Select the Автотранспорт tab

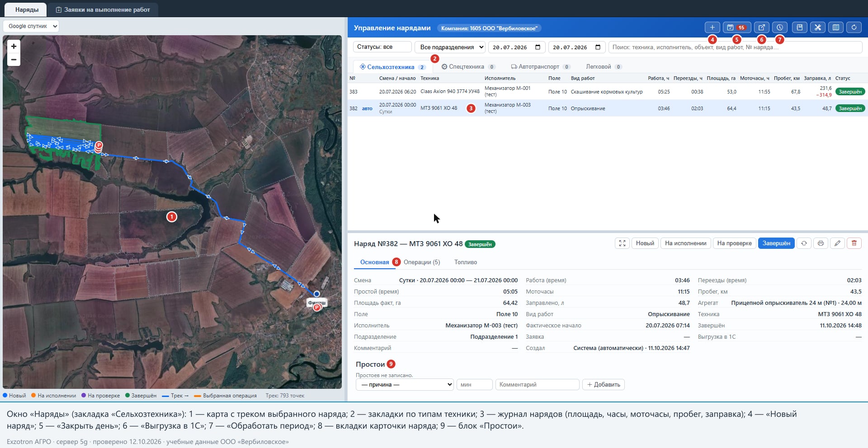[x=540, y=67]
